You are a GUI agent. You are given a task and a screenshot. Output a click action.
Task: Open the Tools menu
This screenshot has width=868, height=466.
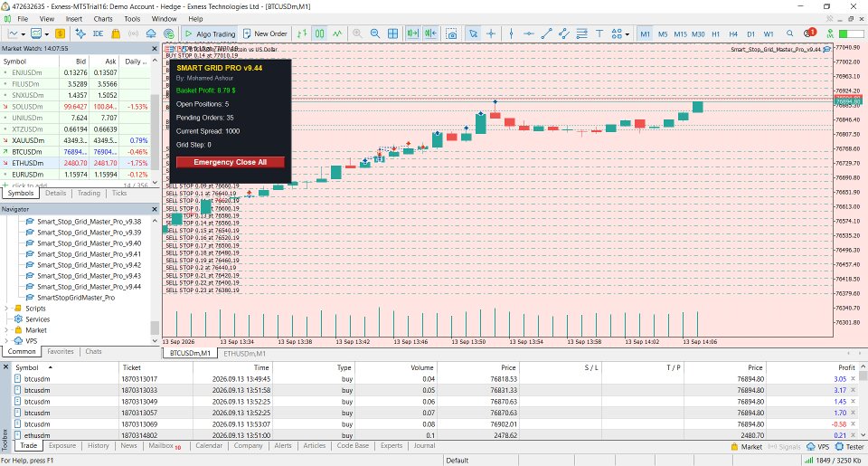coord(132,19)
